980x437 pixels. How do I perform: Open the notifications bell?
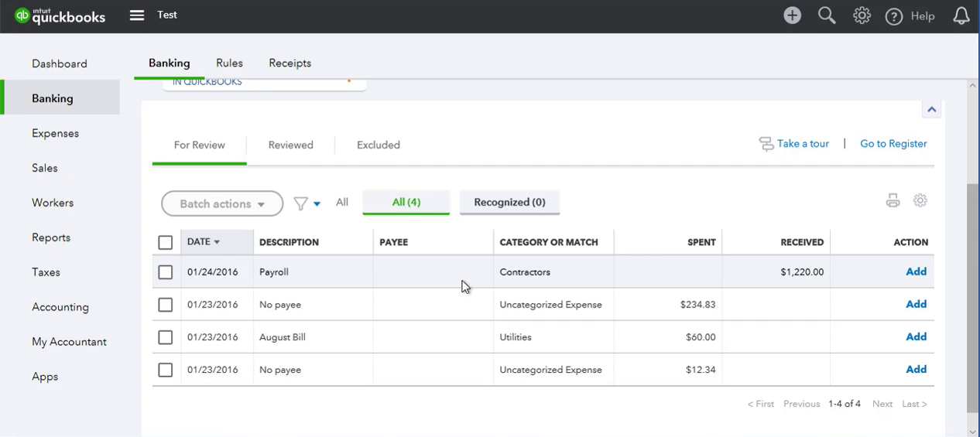click(961, 15)
